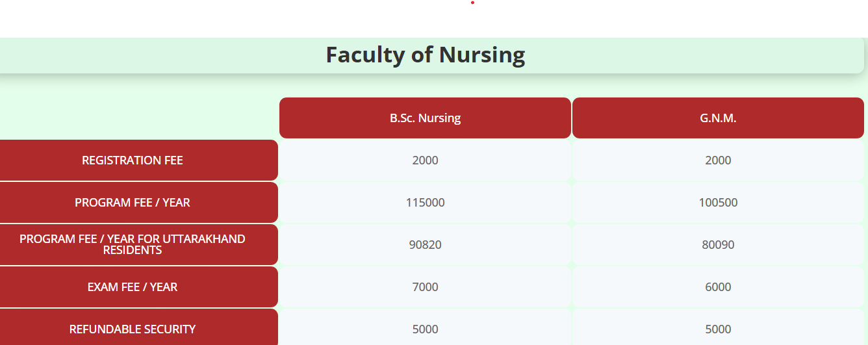Select the 7000 exam fee cell

click(x=425, y=287)
